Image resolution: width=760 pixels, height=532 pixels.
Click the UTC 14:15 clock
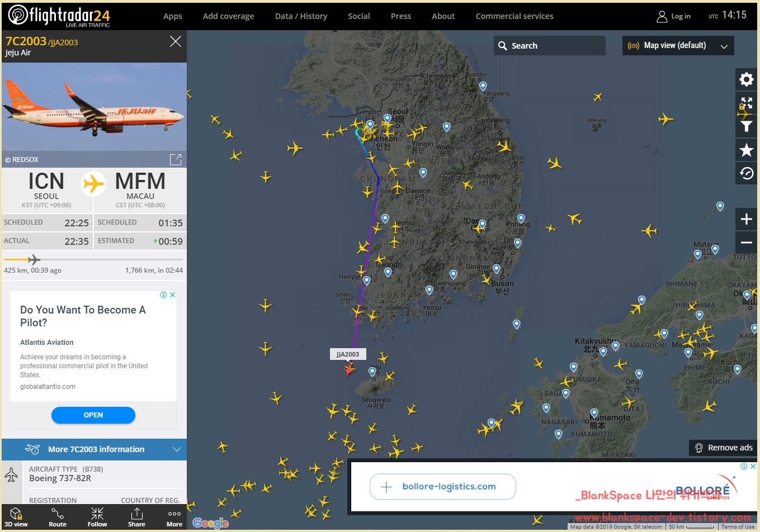pyautogui.click(x=728, y=15)
